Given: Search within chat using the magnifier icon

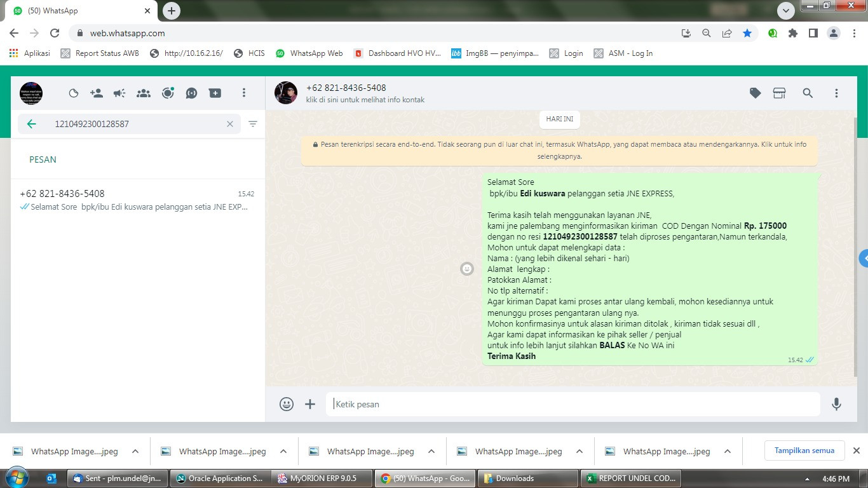Looking at the screenshot, I should coord(808,93).
